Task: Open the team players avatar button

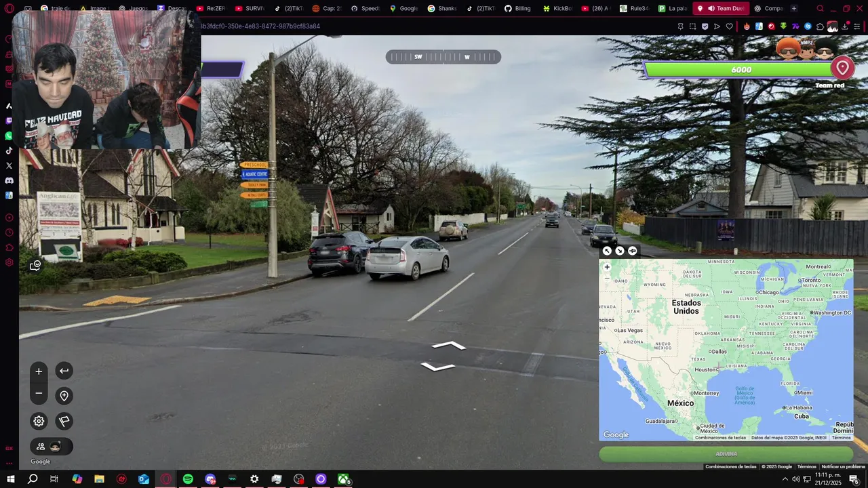Action: (51, 447)
